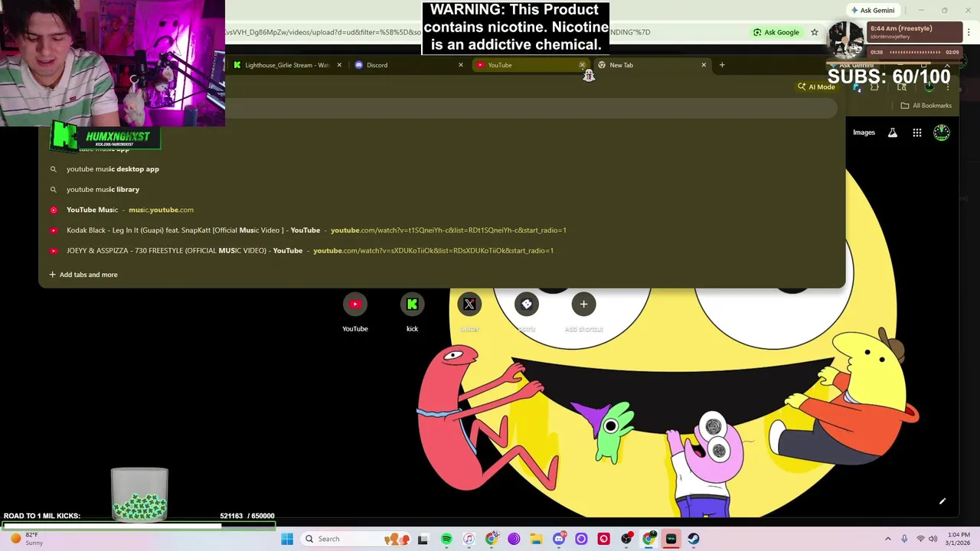Open the Google account avatar
Image resolution: width=980 pixels, height=551 pixels.
[x=942, y=132]
